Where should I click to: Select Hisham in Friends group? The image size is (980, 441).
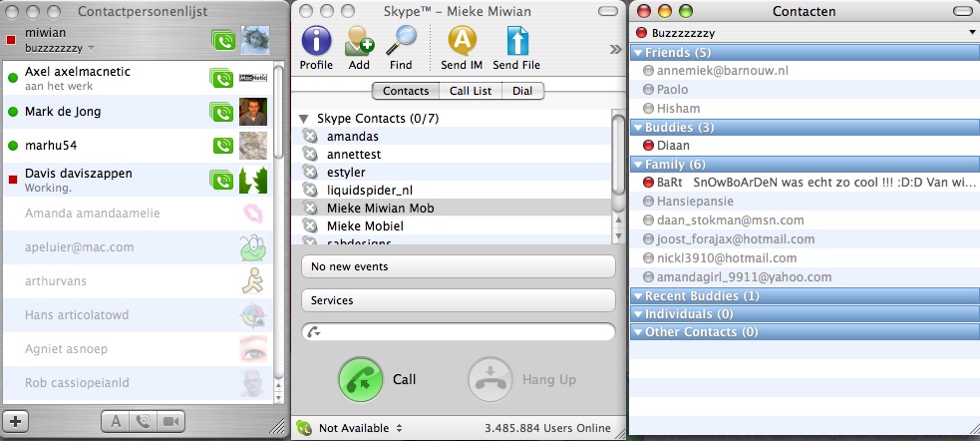(x=804, y=108)
